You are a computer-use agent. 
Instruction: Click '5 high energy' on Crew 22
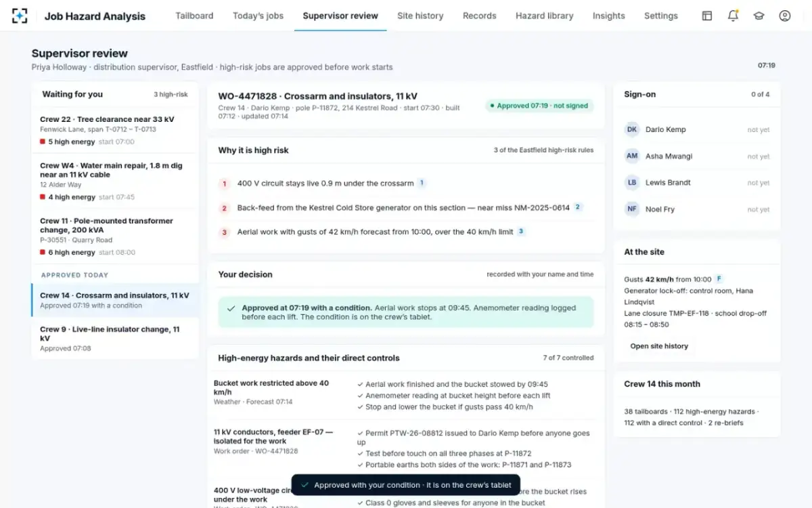(72, 142)
